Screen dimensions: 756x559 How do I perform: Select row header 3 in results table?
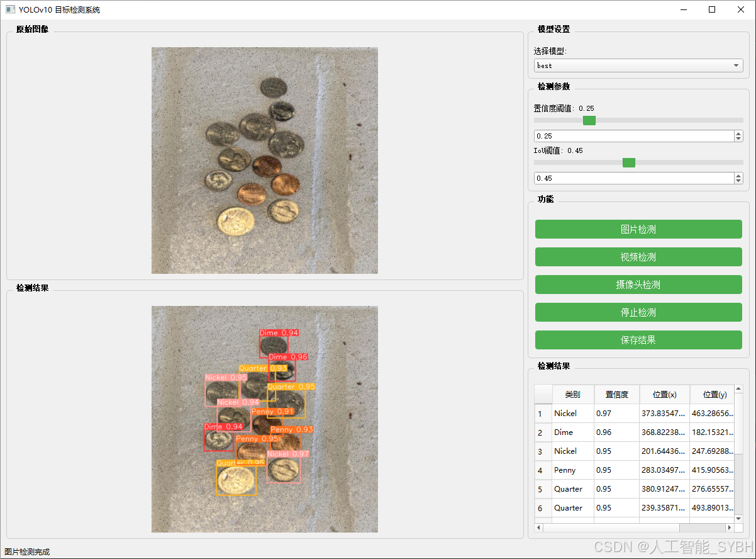[x=543, y=451]
